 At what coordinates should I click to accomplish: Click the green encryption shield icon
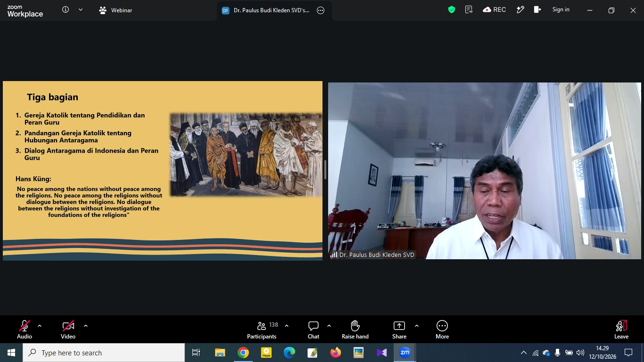click(x=452, y=10)
